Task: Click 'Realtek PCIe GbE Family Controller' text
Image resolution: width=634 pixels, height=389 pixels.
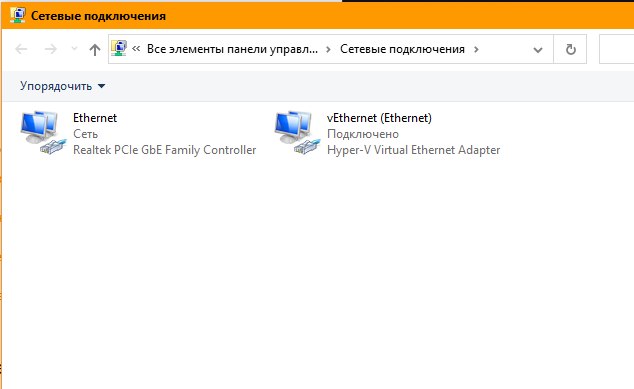Action: (x=165, y=150)
